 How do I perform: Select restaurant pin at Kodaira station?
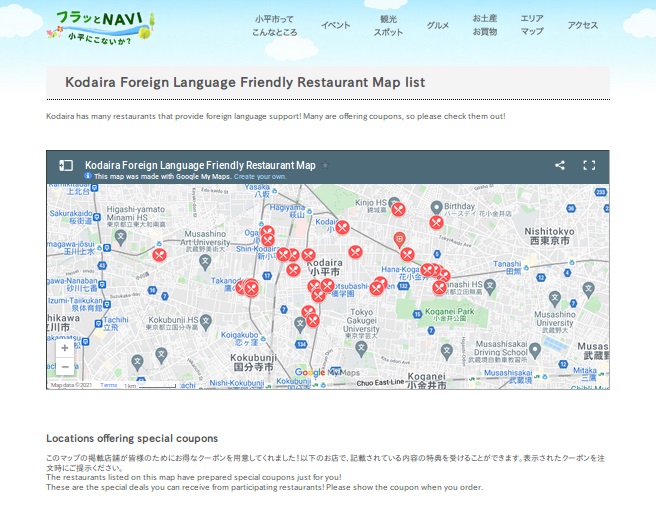point(342,227)
